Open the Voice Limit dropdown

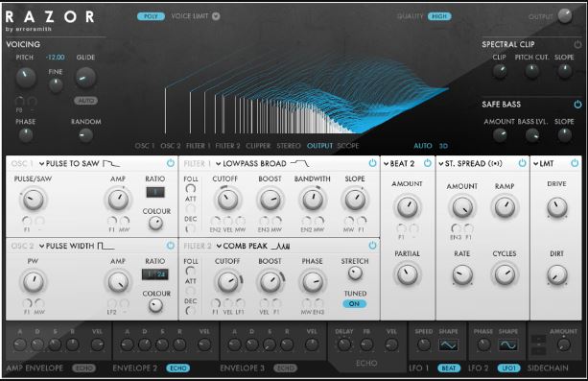(x=216, y=16)
